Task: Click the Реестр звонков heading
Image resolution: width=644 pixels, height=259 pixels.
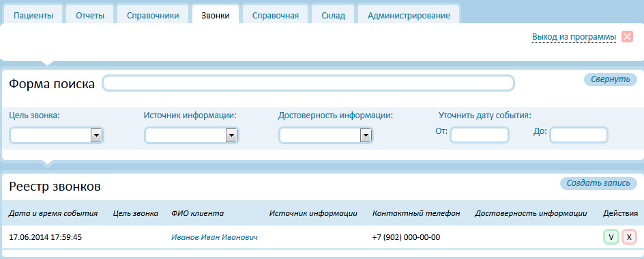Action: point(55,187)
